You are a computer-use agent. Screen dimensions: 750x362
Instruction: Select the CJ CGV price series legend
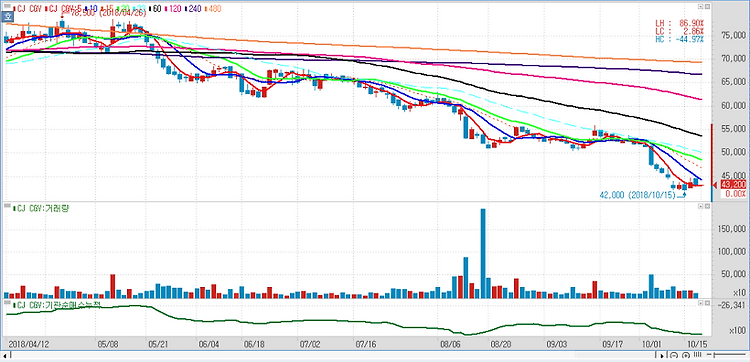27,9
